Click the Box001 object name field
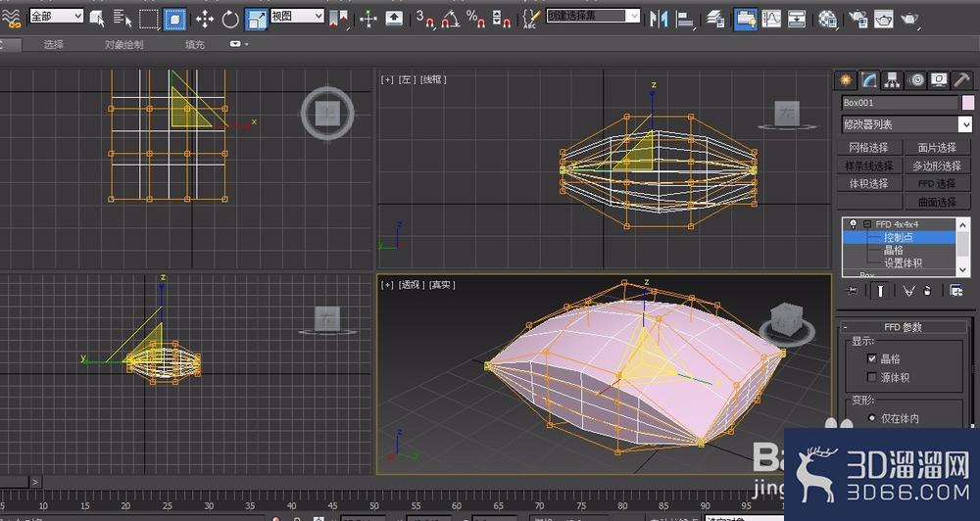The image size is (980, 521). [900, 103]
